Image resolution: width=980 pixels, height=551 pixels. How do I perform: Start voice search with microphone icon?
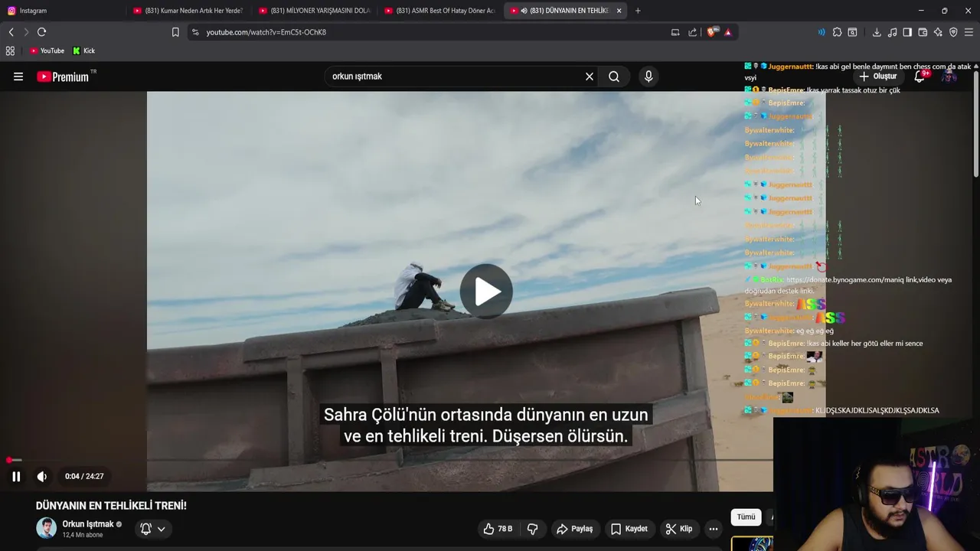pos(648,77)
